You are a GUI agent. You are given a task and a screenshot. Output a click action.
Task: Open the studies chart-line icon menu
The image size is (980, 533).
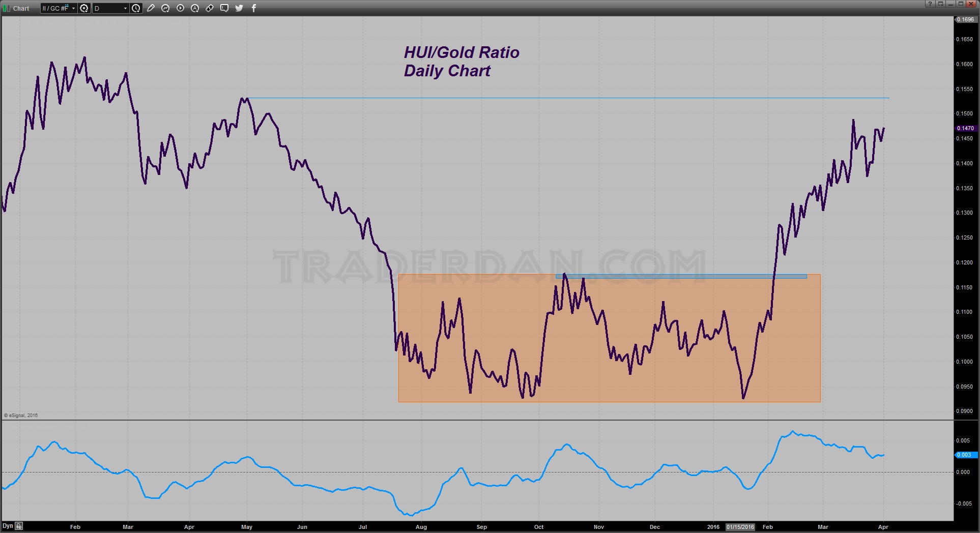[x=165, y=8]
